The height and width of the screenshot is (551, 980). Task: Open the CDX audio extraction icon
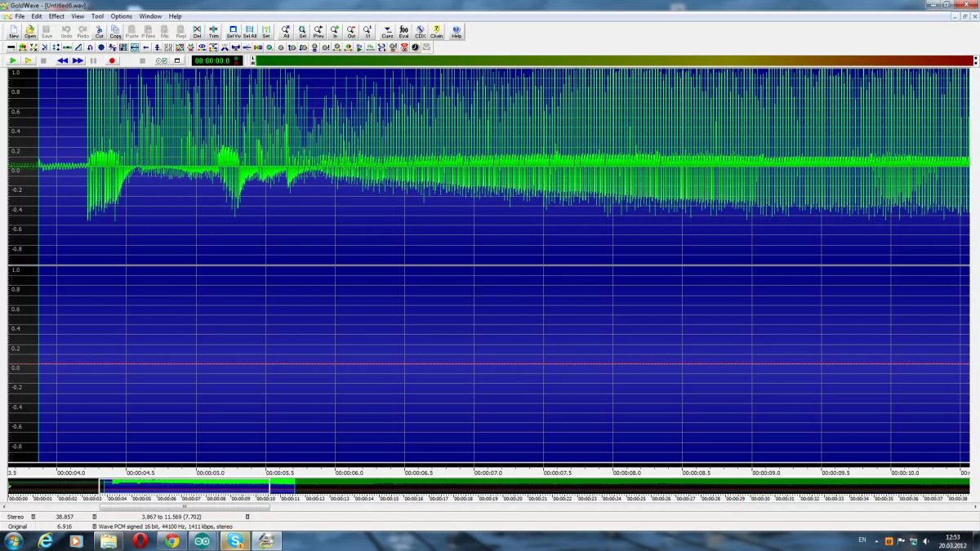(x=421, y=31)
